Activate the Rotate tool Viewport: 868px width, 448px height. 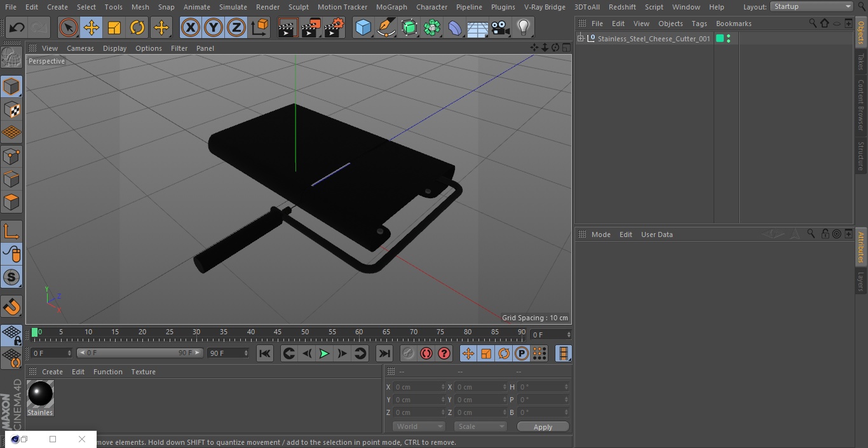[x=137, y=28]
